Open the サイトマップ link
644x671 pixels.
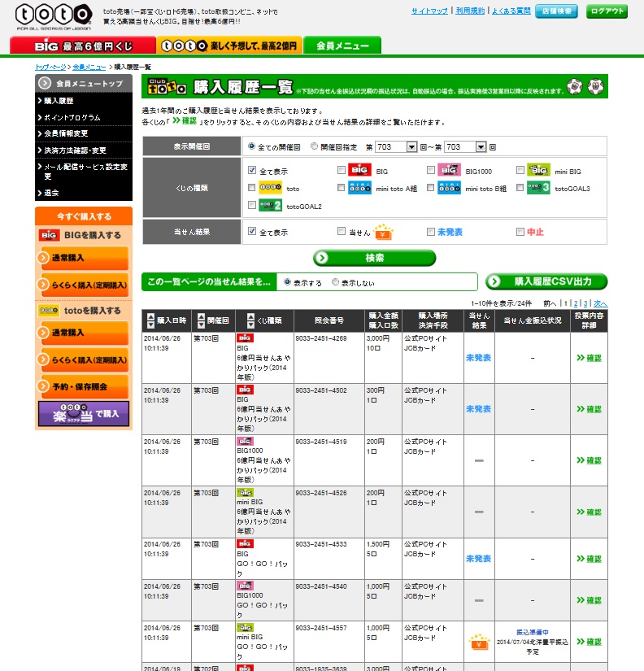click(429, 11)
